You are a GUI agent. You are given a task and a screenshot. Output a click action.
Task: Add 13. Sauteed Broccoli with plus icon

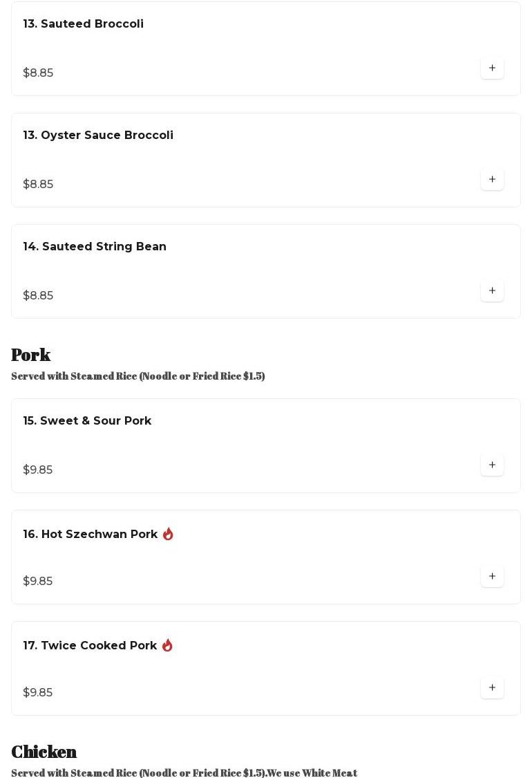tap(492, 68)
